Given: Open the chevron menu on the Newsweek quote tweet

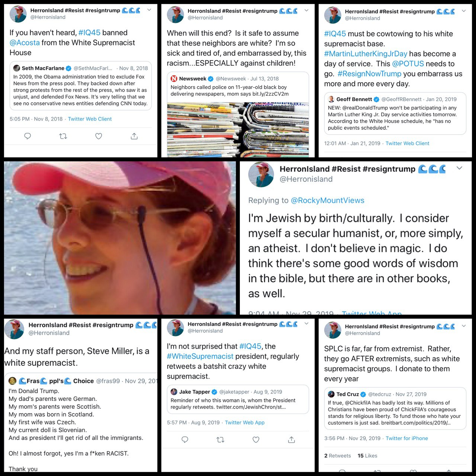Looking at the screenshot, I should (306, 10).
